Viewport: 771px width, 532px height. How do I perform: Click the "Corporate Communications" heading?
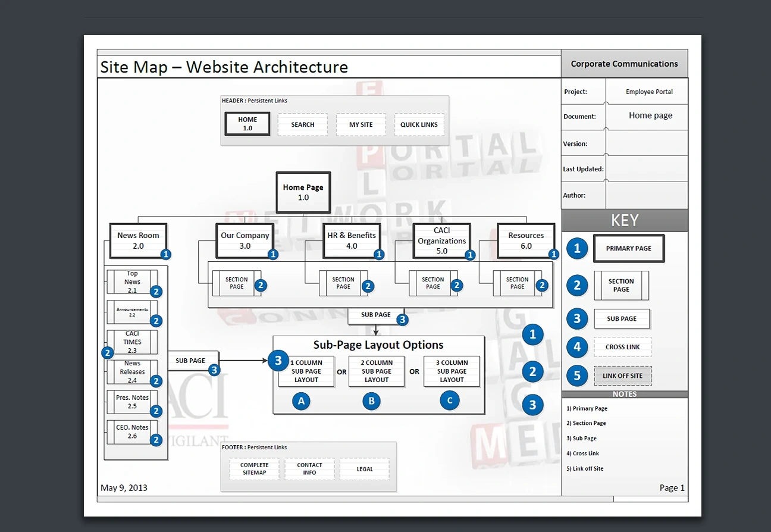point(625,64)
